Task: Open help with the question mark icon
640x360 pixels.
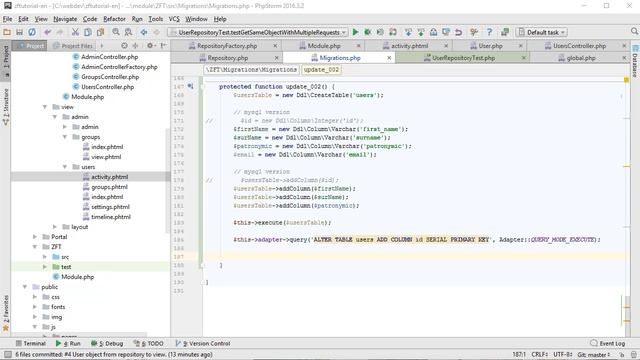Action: pos(489,32)
